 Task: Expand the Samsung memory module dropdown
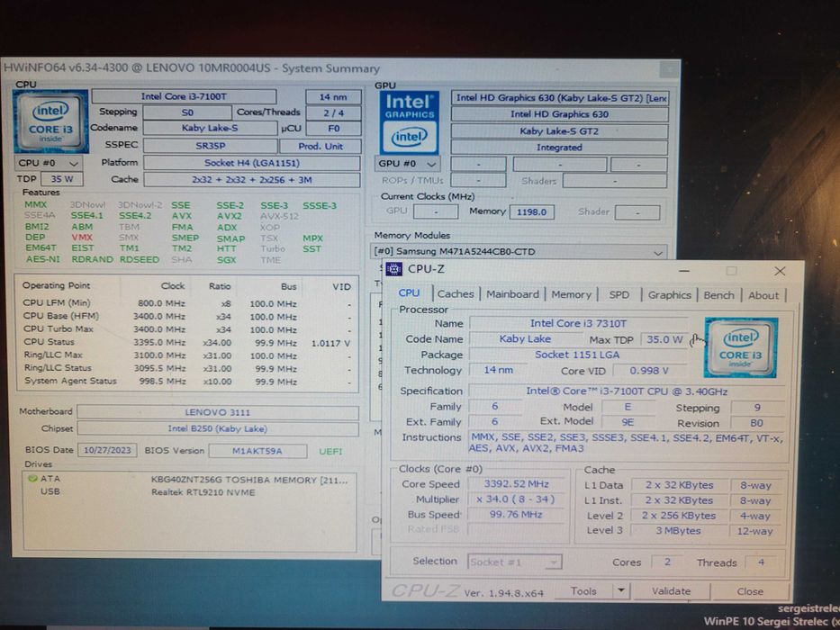tap(518, 252)
